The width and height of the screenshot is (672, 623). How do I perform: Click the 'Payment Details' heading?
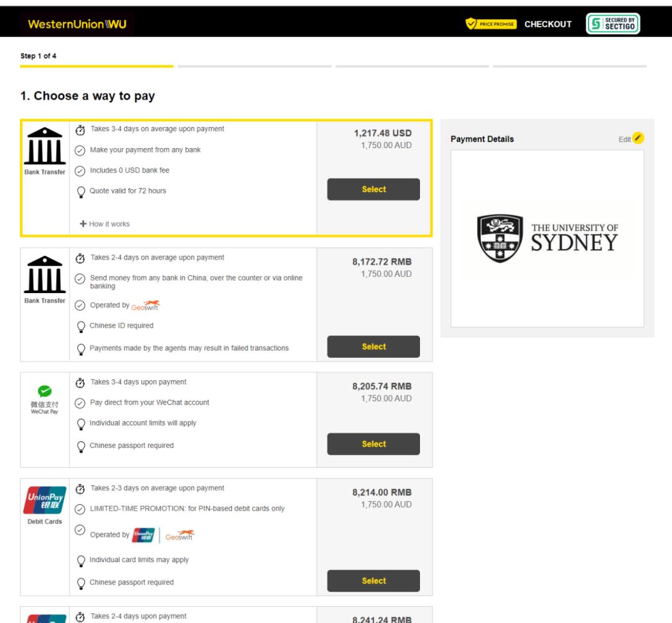pyautogui.click(x=482, y=139)
